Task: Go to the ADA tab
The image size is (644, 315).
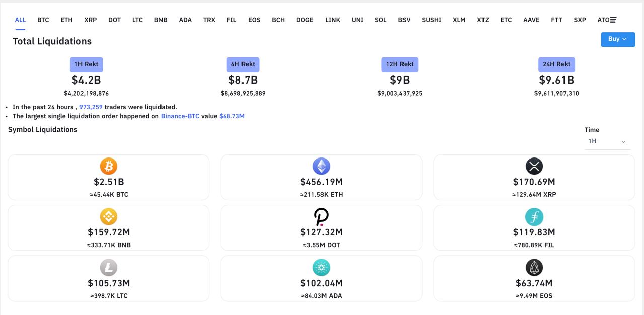Action: 185,20
